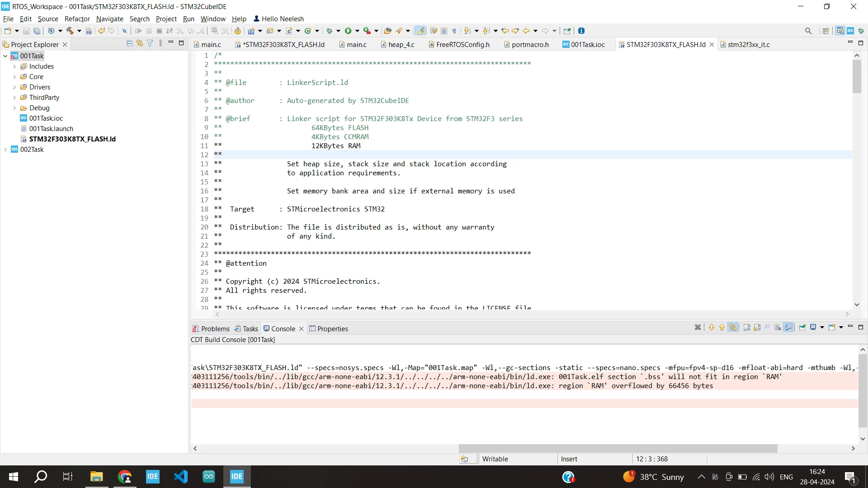Click the Open Element folder icon
868x488 pixels.
click(x=387, y=31)
